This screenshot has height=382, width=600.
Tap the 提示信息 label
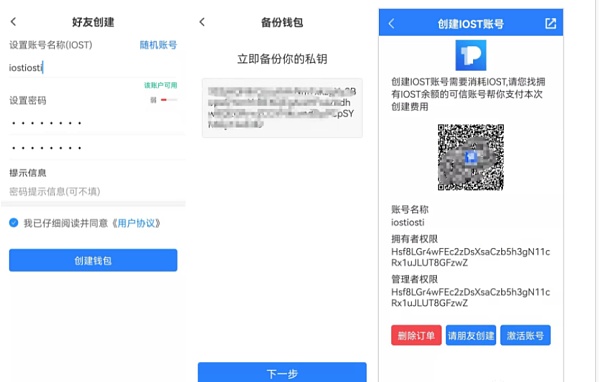[x=28, y=173]
